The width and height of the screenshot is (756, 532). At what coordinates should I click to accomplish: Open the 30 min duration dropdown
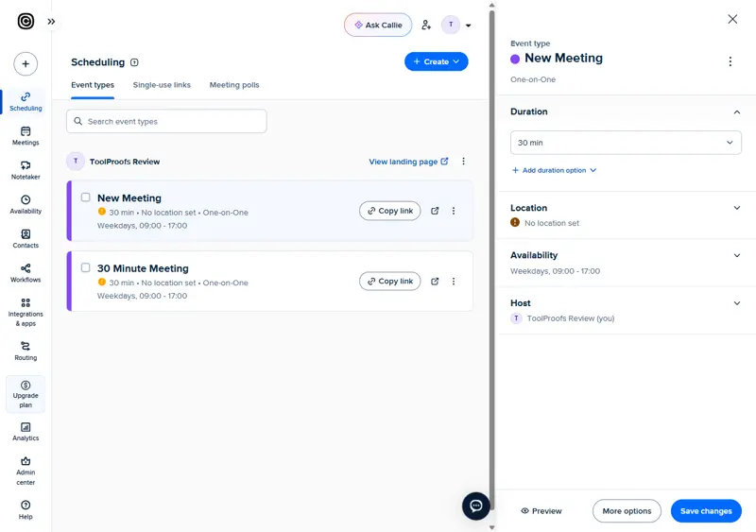point(626,143)
